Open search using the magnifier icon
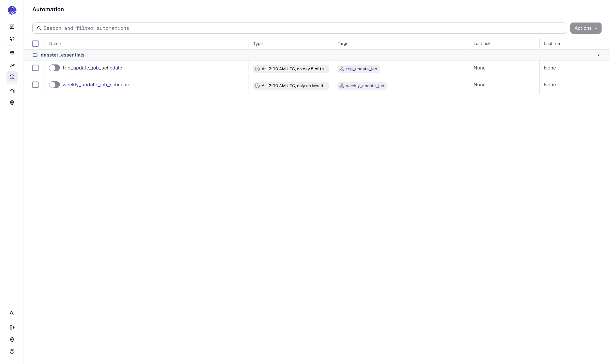 click(12, 313)
